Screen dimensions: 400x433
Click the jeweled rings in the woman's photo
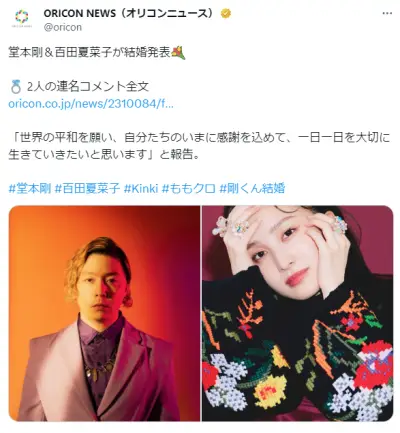click(231, 227)
